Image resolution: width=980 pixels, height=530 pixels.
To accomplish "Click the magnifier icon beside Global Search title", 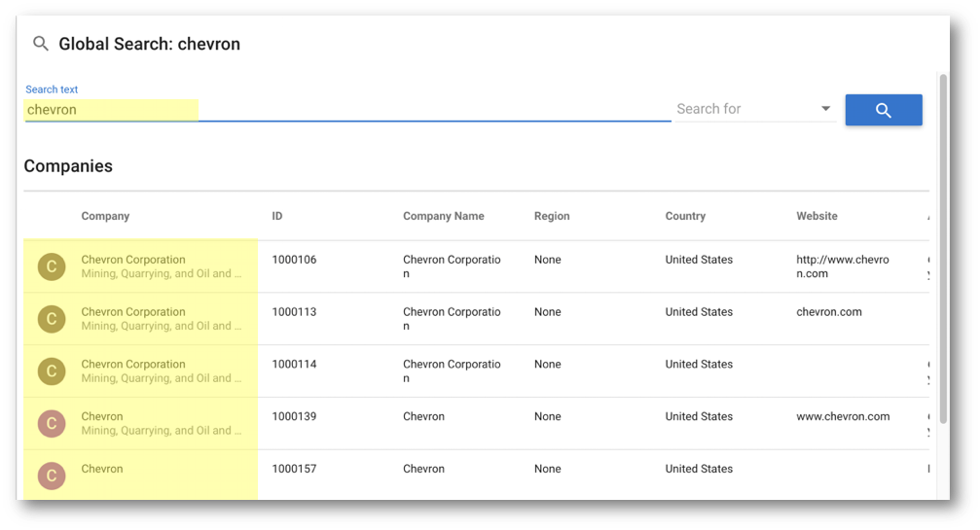I will 41,44.
